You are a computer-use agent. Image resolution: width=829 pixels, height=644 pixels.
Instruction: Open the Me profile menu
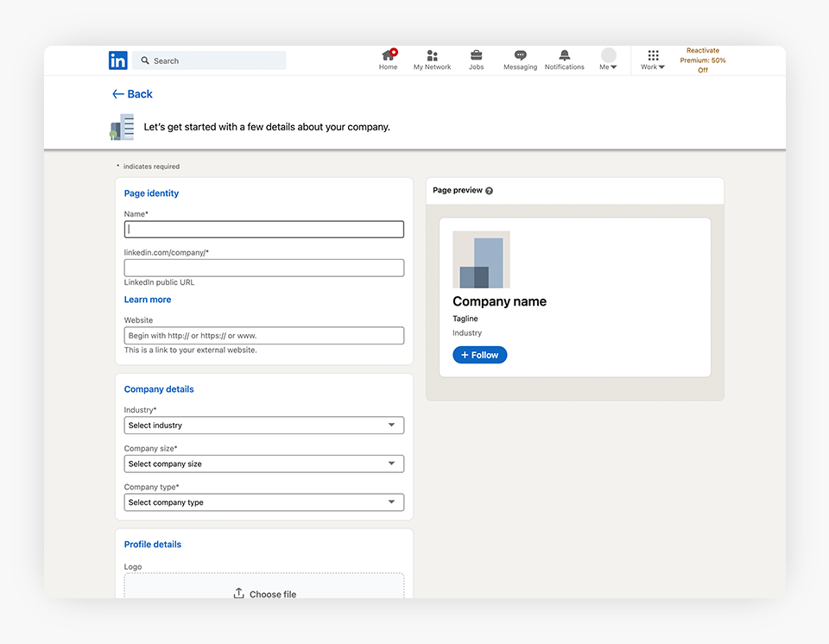coord(609,59)
